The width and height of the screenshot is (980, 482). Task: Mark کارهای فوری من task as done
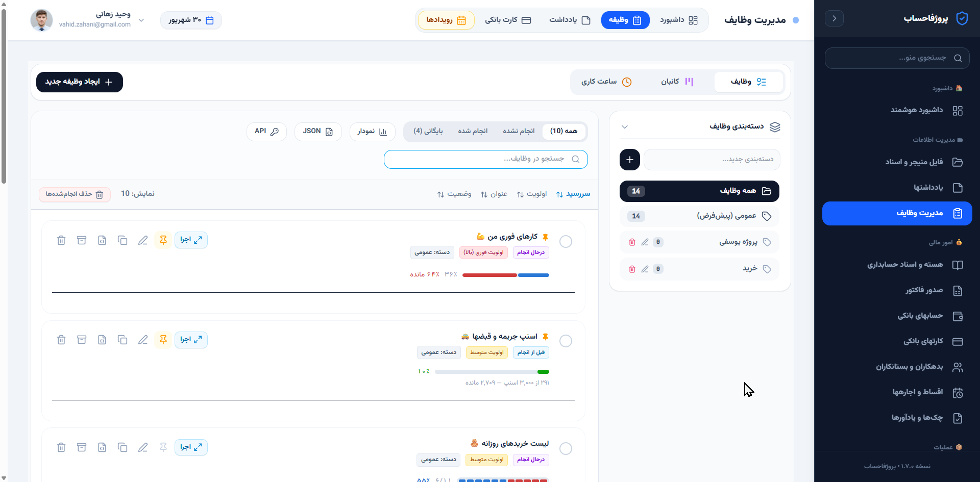point(566,242)
